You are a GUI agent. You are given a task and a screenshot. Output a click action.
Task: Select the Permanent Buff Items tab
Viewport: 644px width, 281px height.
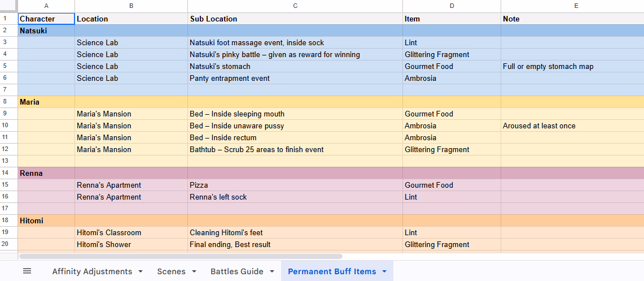(x=332, y=271)
